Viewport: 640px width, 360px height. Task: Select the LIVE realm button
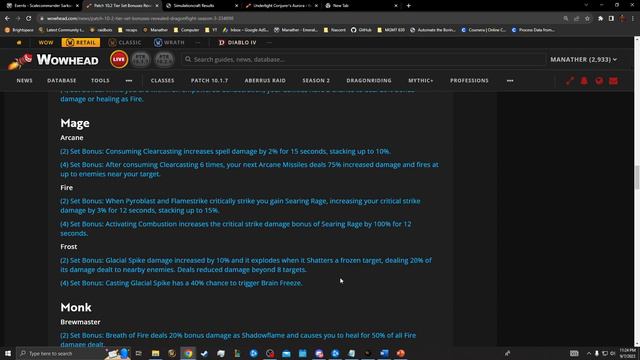click(x=119, y=60)
